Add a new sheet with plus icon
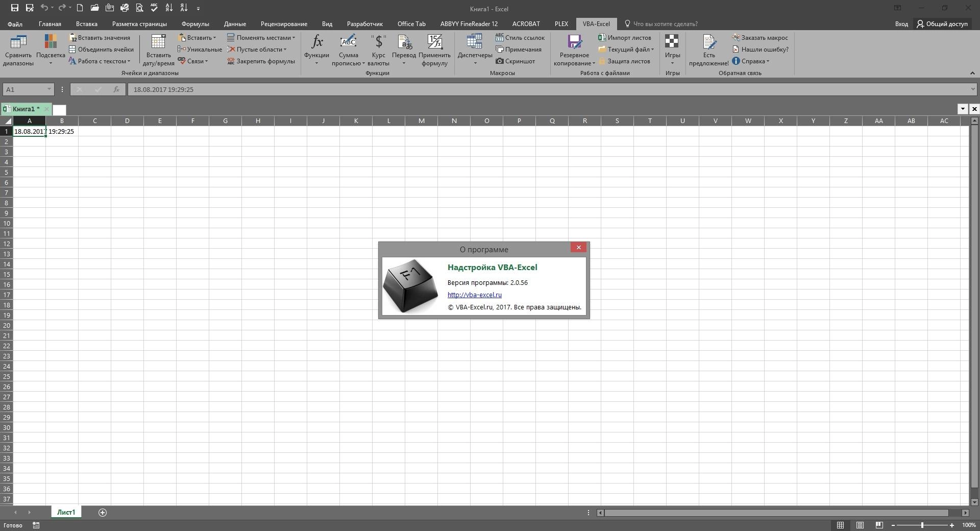The width and height of the screenshot is (980, 531). click(x=103, y=513)
